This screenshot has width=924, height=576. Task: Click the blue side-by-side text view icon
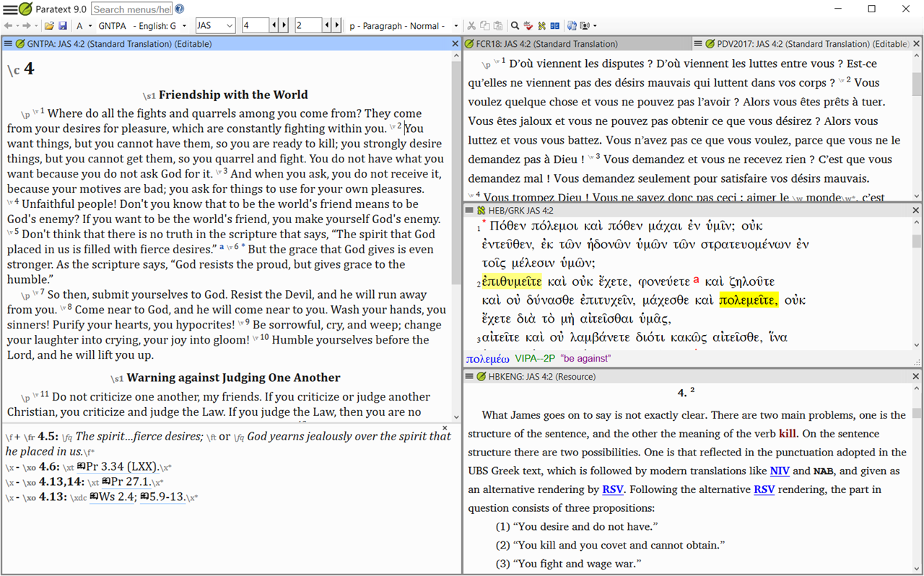[554, 26]
